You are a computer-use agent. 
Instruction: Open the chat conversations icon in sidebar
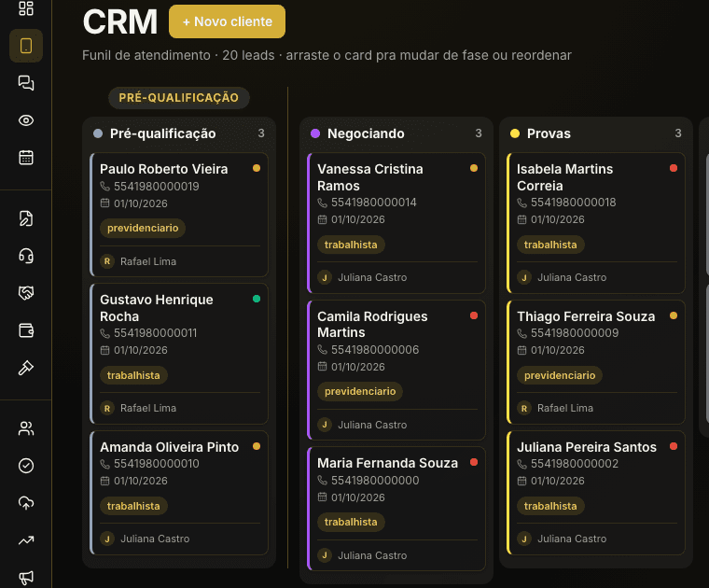click(26, 83)
